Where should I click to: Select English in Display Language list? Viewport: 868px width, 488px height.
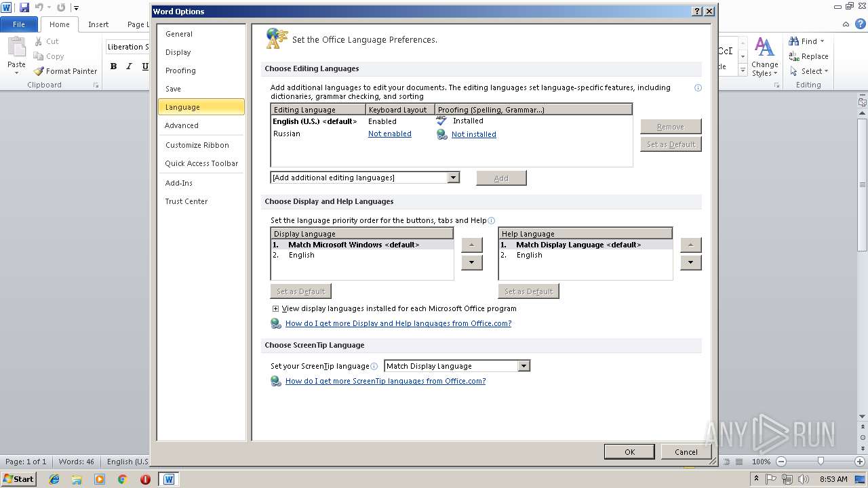(x=362, y=256)
